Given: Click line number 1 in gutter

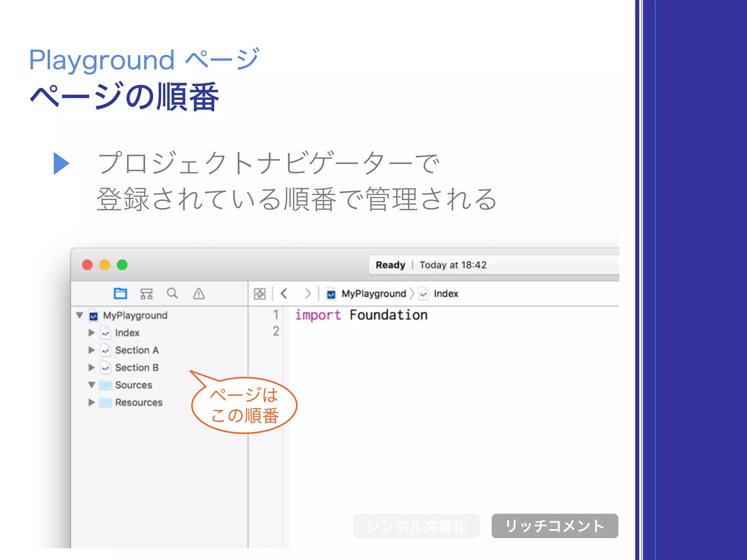Looking at the screenshot, I should click(x=276, y=315).
